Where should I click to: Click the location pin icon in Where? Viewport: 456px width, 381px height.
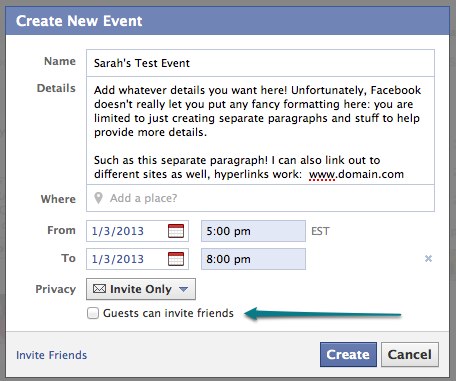(x=98, y=198)
